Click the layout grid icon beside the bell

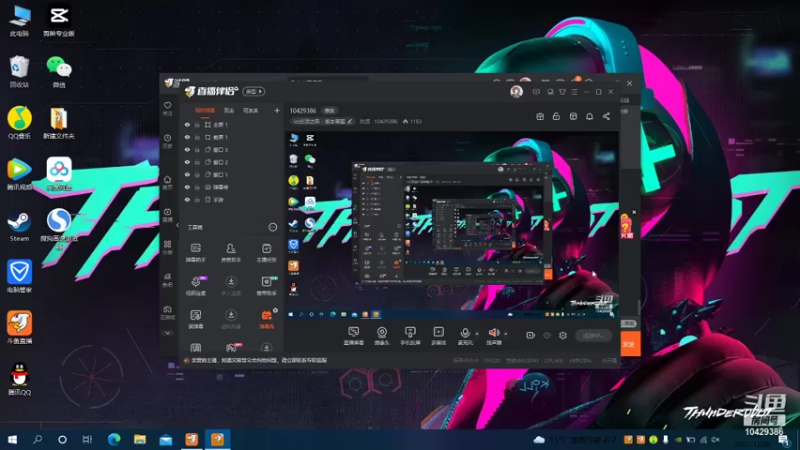click(x=573, y=116)
